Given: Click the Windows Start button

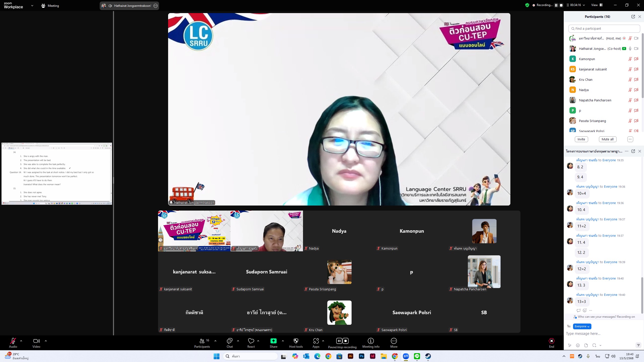Looking at the screenshot, I should click(216, 356).
